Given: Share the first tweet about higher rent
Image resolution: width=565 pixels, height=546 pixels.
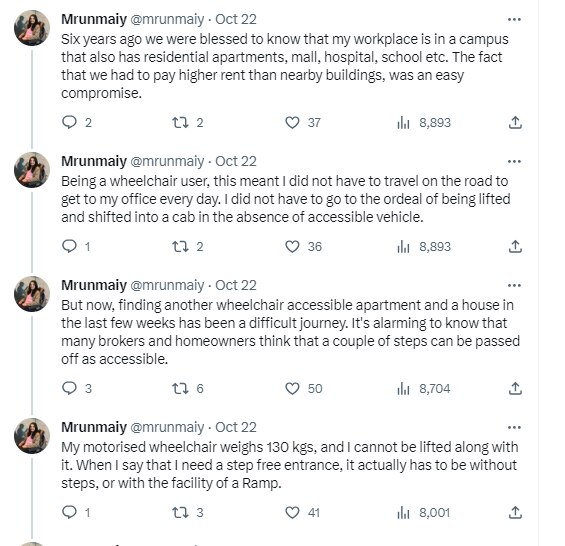Looking at the screenshot, I should pos(515,123).
